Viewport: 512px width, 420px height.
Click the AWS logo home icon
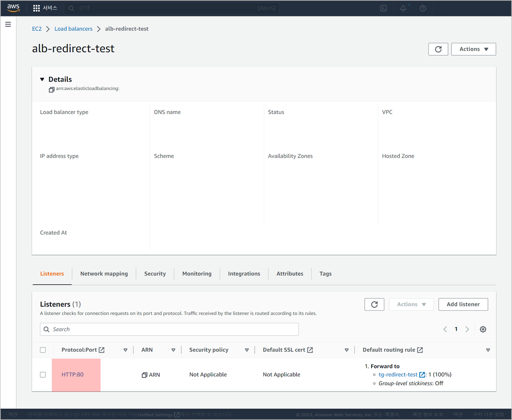[x=13, y=8]
